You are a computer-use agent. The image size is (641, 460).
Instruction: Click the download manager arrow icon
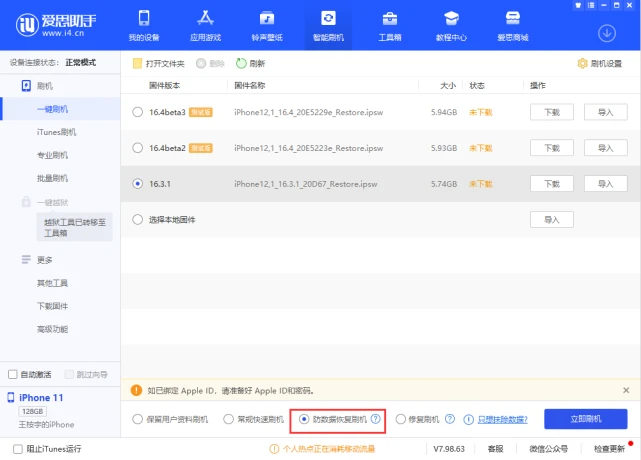(x=607, y=33)
